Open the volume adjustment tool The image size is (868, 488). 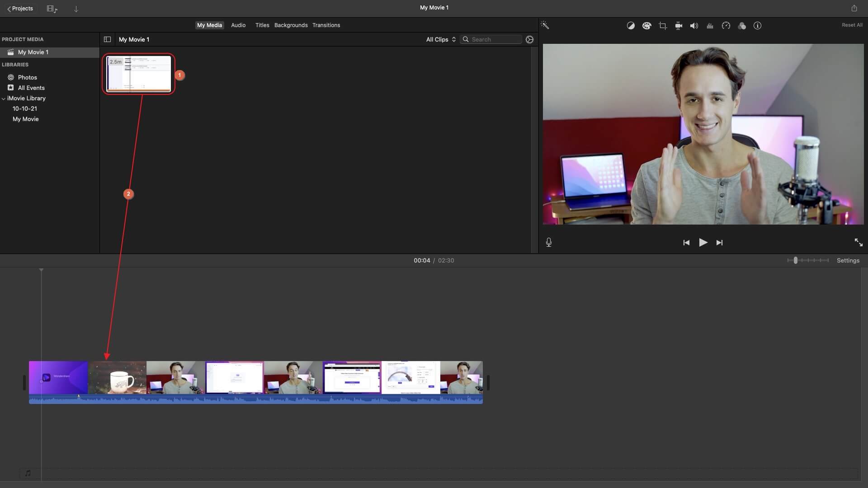point(694,26)
